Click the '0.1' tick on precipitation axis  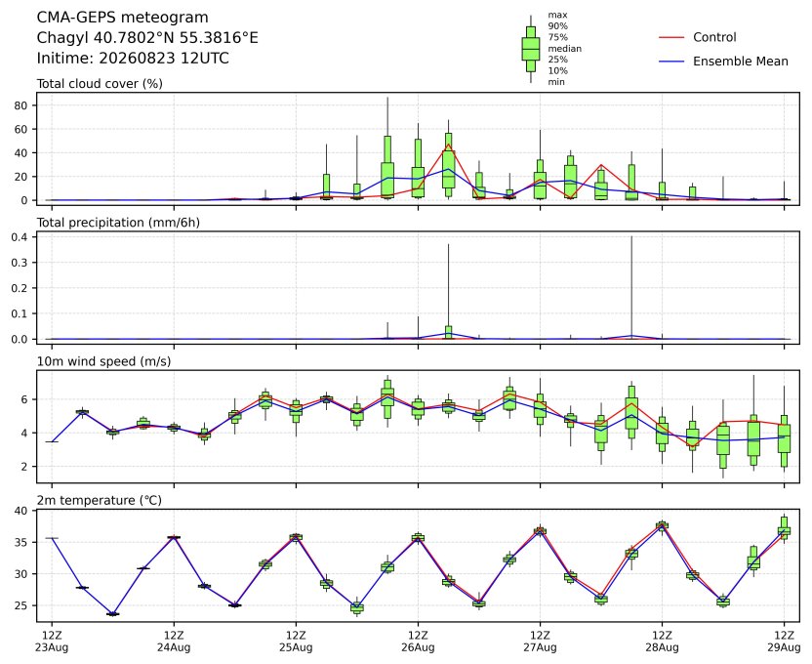point(19,313)
